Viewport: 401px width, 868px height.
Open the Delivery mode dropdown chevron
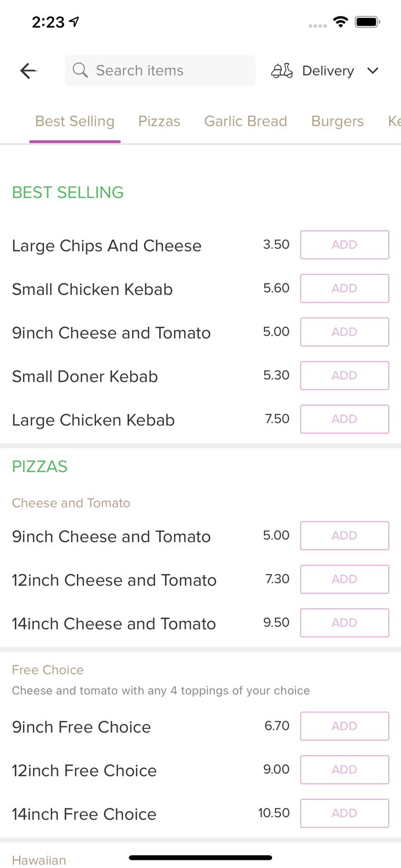pos(373,71)
